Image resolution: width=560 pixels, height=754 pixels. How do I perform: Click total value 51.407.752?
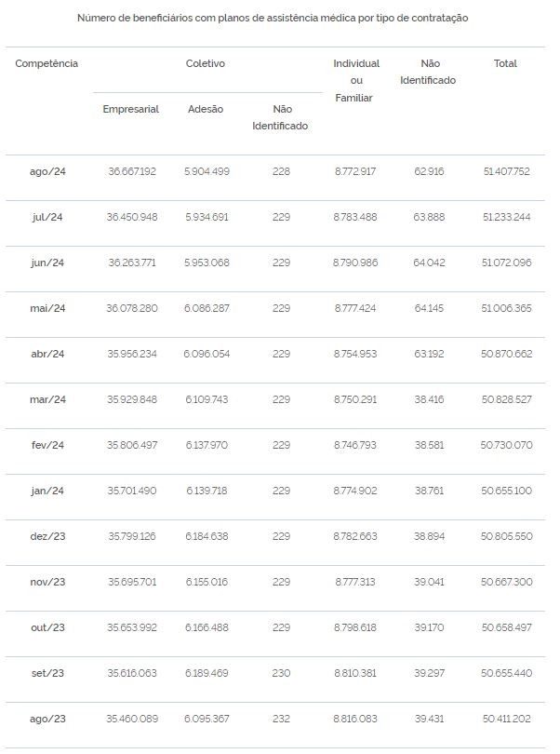507,171
